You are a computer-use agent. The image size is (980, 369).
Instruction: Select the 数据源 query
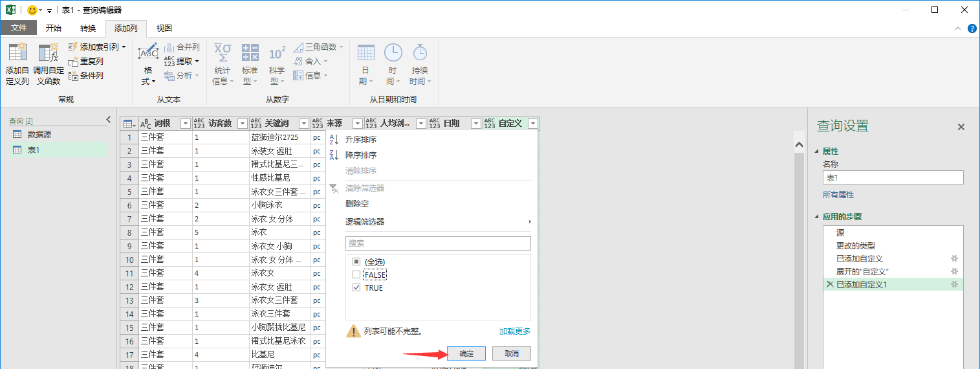coord(39,134)
